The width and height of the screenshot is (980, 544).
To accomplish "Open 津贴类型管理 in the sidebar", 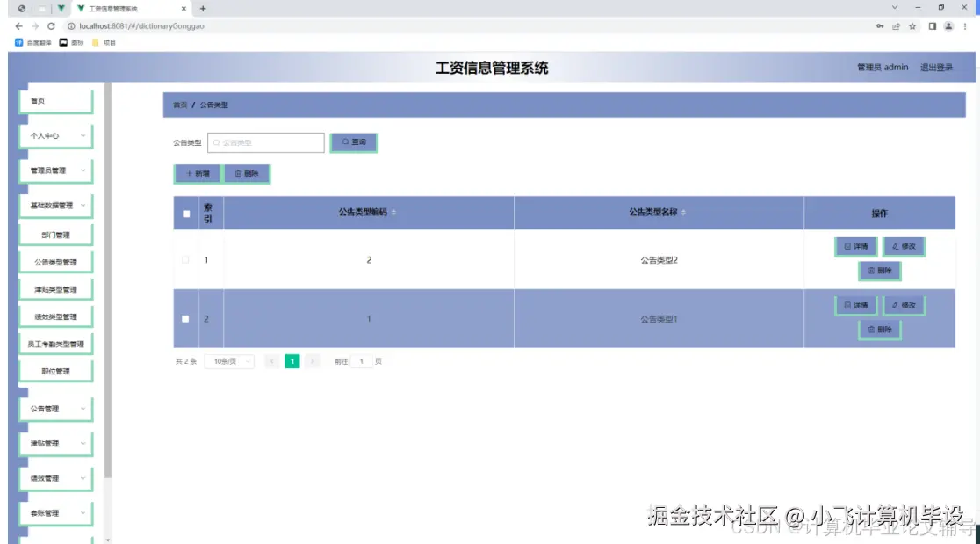I will click(56, 289).
